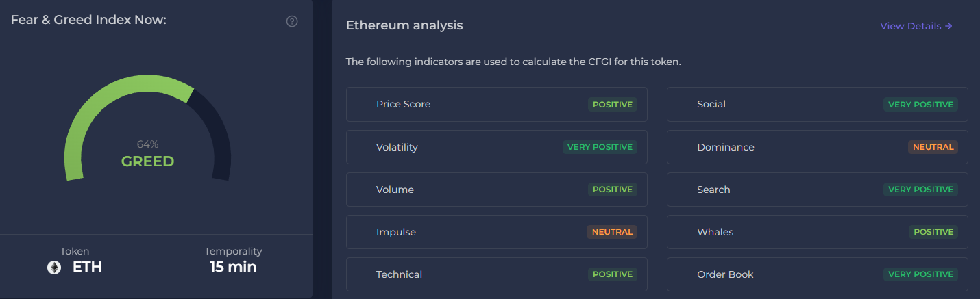Select the Social indicator row
Viewport: 980px width, 299px height.
click(817, 105)
